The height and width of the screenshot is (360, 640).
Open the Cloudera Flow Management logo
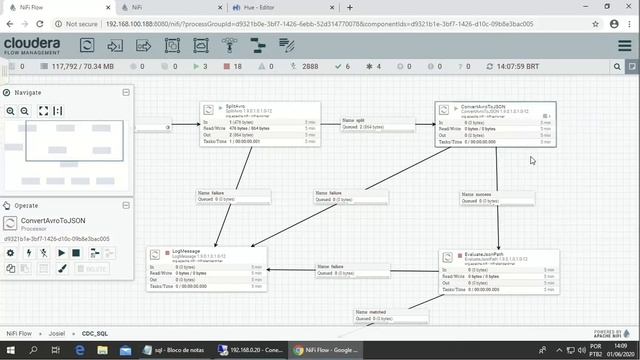pyautogui.click(x=32, y=46)
